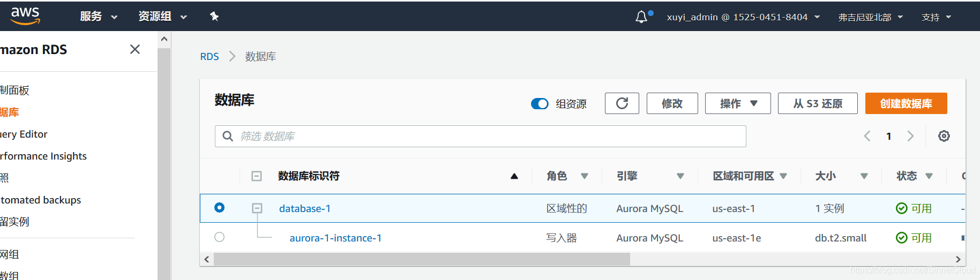The width and height of the screenshot is (980, 280).
Task: Click the 区域性的 role cell
Action: [567, 208]
